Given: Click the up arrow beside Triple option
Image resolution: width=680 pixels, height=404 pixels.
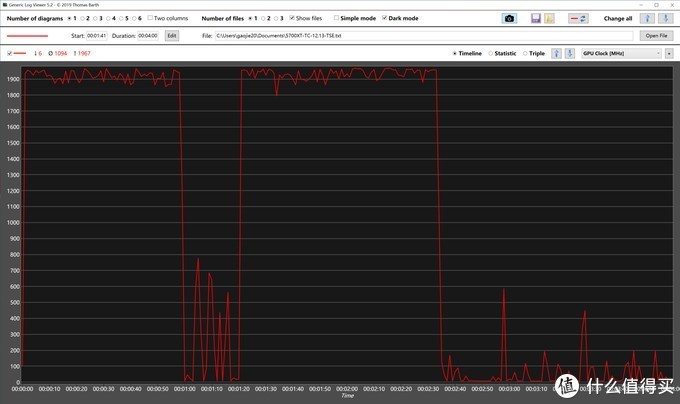Looking at the screenshot, I should [x=556, y=53].
